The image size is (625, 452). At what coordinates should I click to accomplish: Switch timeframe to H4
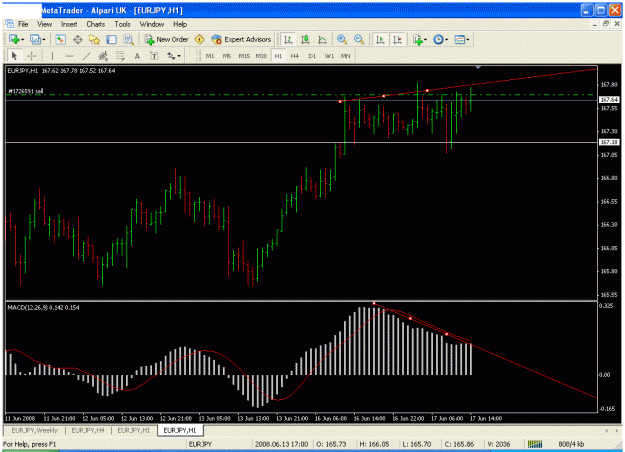295,56
